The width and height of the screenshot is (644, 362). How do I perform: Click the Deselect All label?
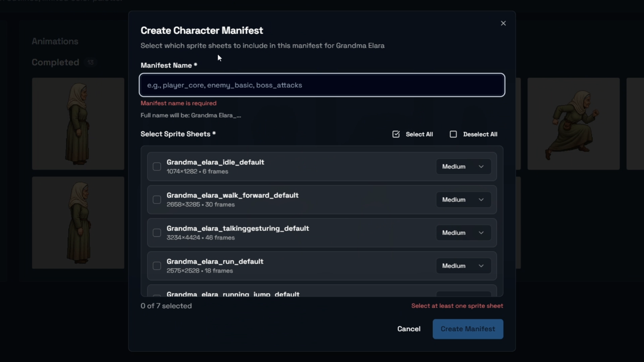480,134
